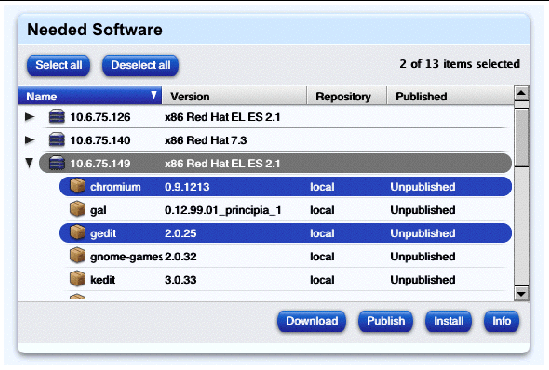Click the kedit package box icon

[77, 279]
